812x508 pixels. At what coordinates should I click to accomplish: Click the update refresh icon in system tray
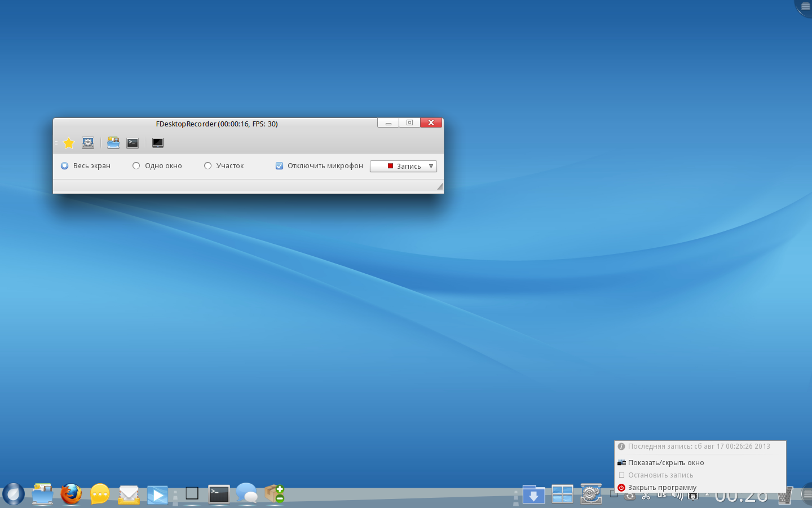630,497
